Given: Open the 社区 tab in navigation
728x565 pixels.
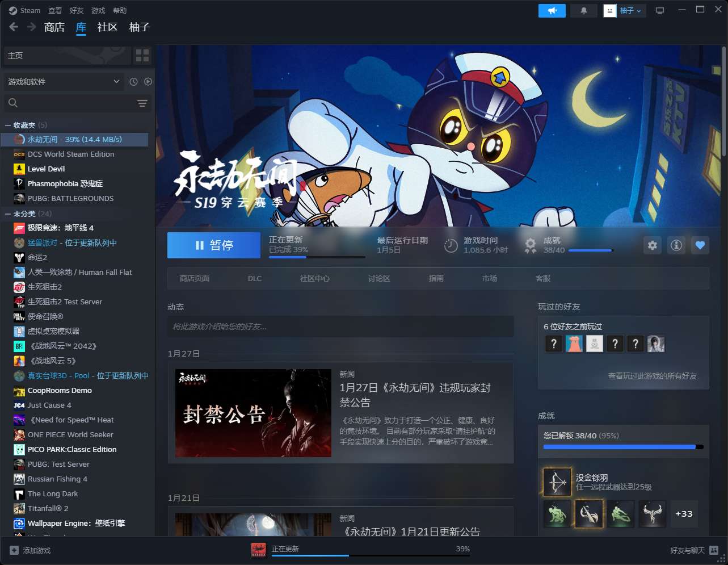Looking at the screenshot, I should point(107,27).
